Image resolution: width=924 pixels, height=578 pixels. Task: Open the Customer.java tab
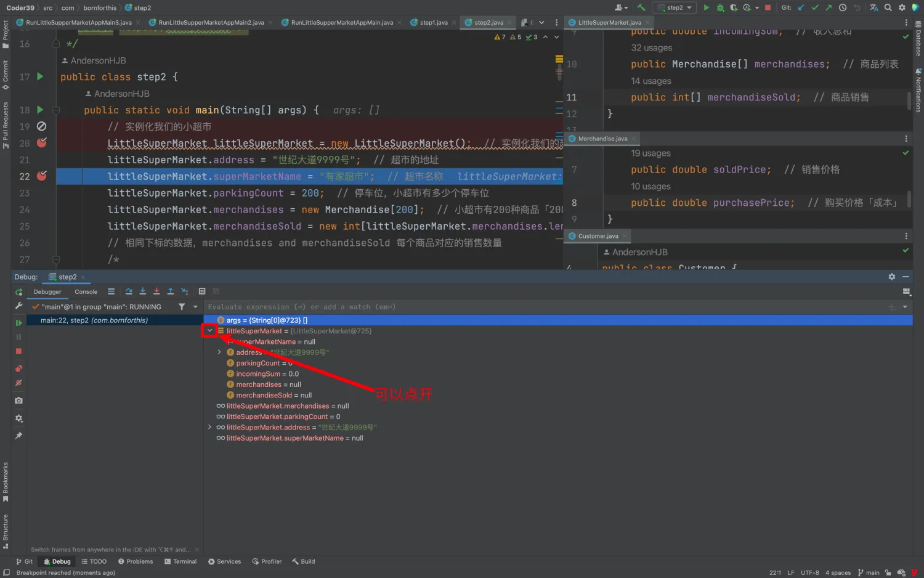[598, 236]
